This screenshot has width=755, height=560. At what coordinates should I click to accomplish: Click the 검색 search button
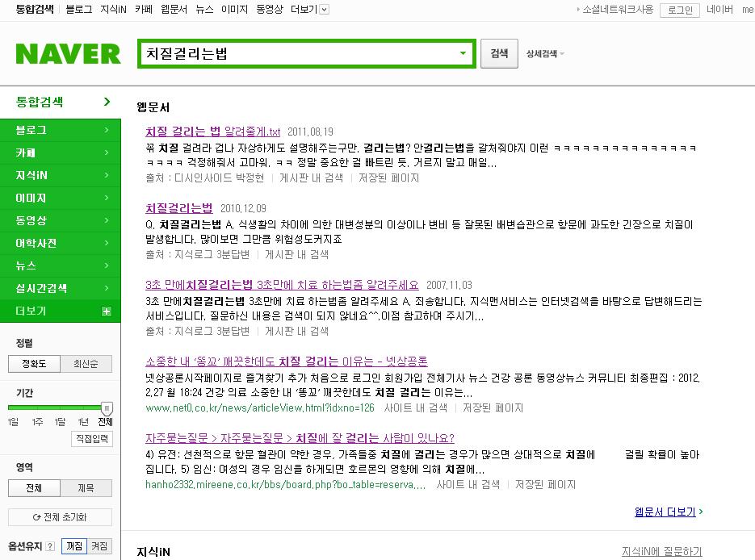499,53
